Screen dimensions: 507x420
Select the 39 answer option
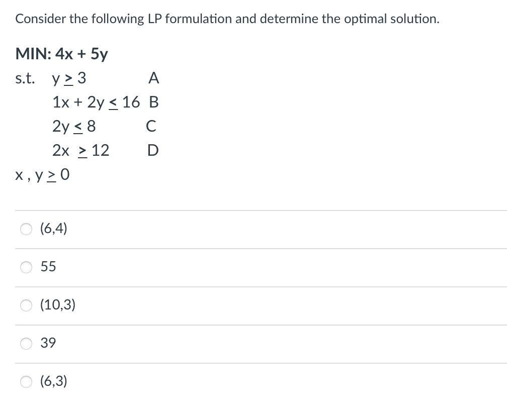26,344
